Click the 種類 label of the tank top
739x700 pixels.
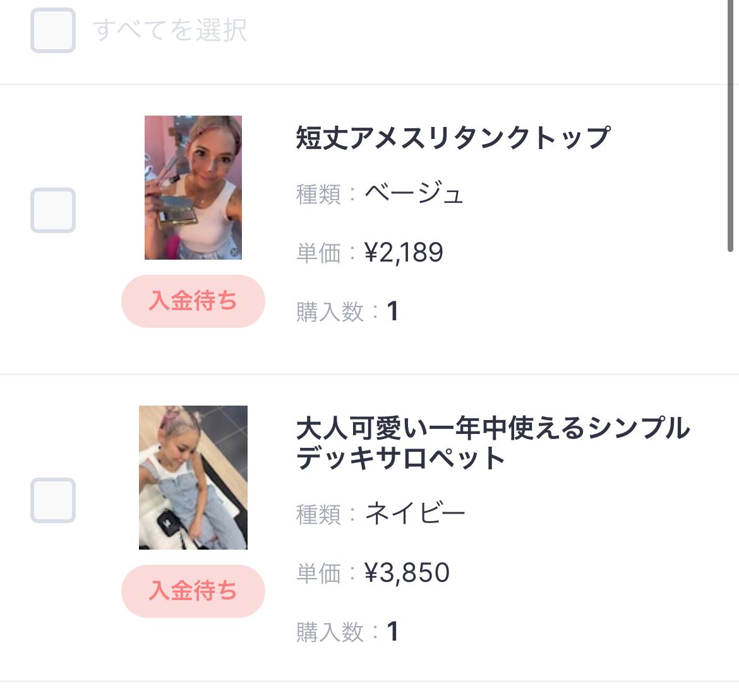click(x=318, y=194)
